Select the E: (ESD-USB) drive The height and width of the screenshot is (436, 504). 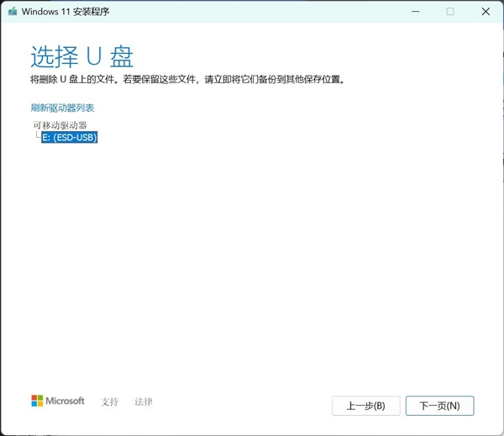click(70, 137)
